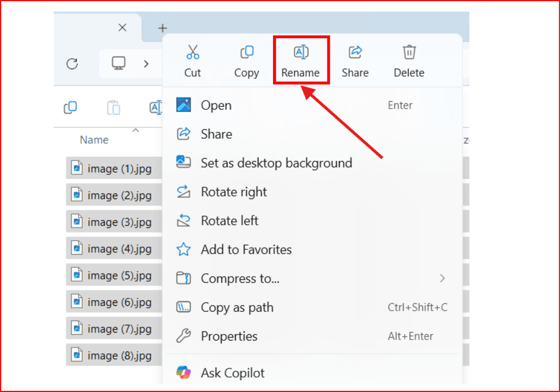Viewport: 560px width, 392px height.
Task: Click the This PC monitor icon
Action: click(x=119, y=63)
